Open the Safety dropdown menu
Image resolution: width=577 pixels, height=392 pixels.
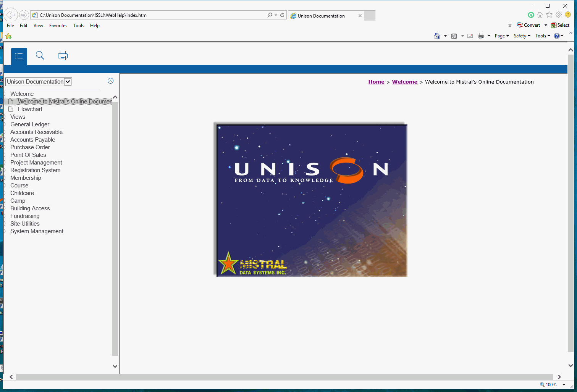coord(522,36)
